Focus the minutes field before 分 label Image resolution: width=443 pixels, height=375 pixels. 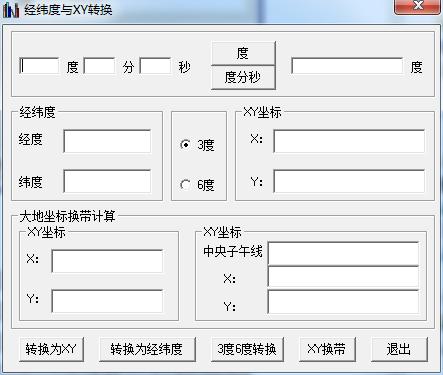(99, 66)
